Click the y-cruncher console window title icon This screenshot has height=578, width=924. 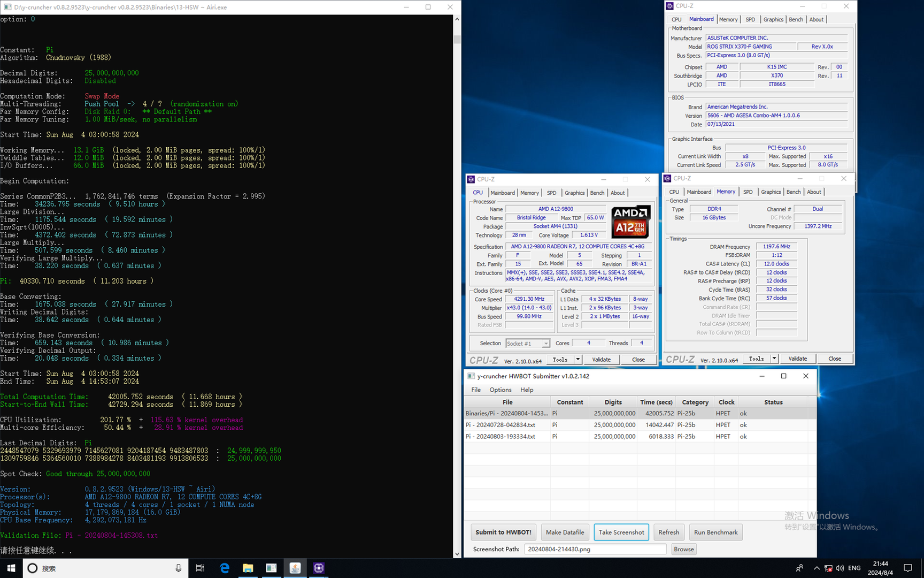click(7, 7)
